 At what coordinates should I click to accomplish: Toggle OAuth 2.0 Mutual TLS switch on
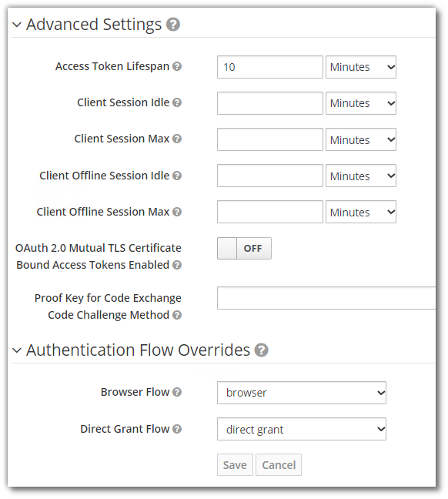[x=244, y=248]
